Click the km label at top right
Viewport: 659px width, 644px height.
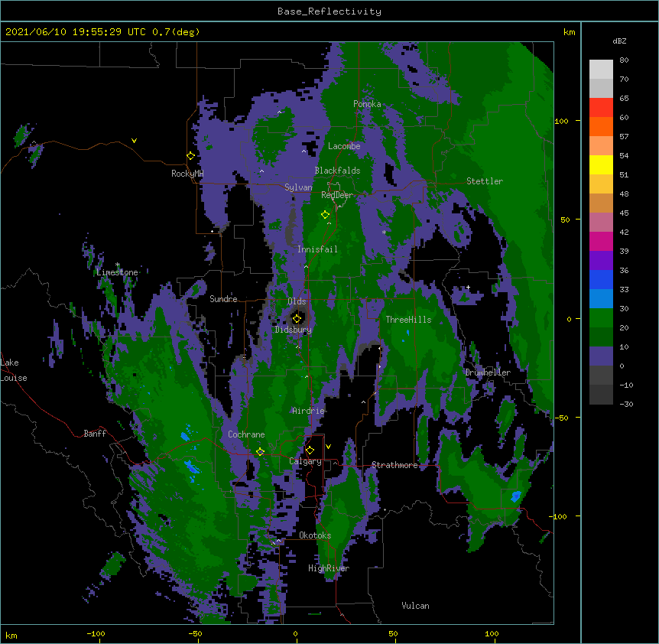pyautogui.click(x=569, y=32)
